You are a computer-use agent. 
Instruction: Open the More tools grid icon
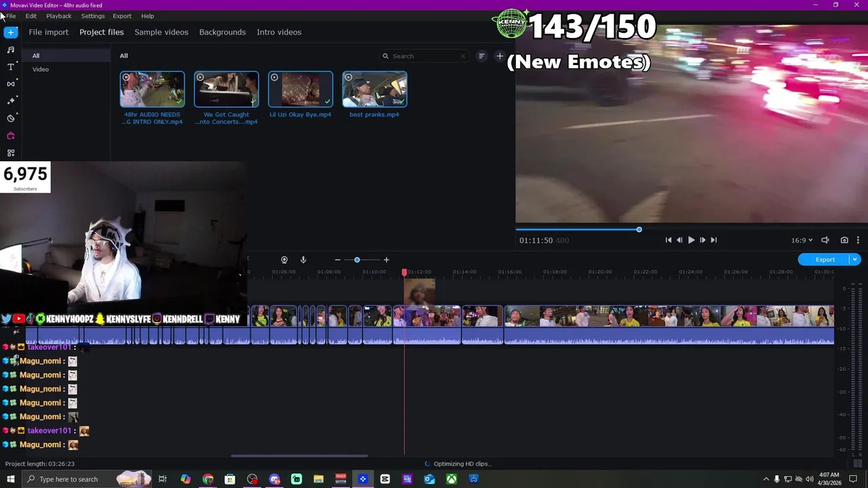(x=11, y=153)
